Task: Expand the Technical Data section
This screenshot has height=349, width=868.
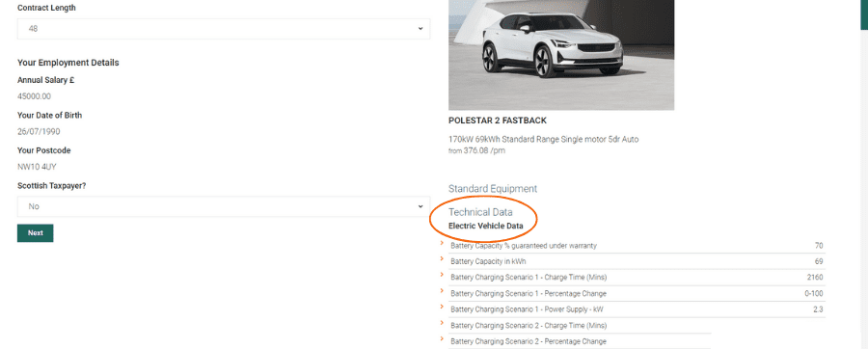Action: pos(480,212)
